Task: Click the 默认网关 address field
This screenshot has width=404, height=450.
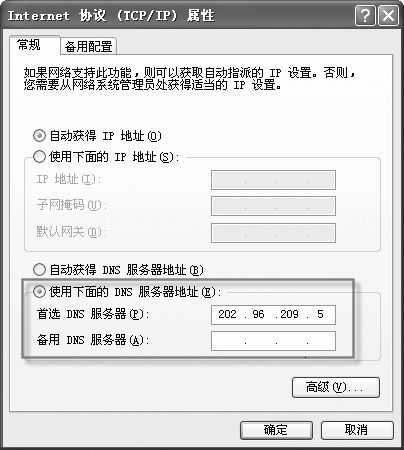Action: 273,232
